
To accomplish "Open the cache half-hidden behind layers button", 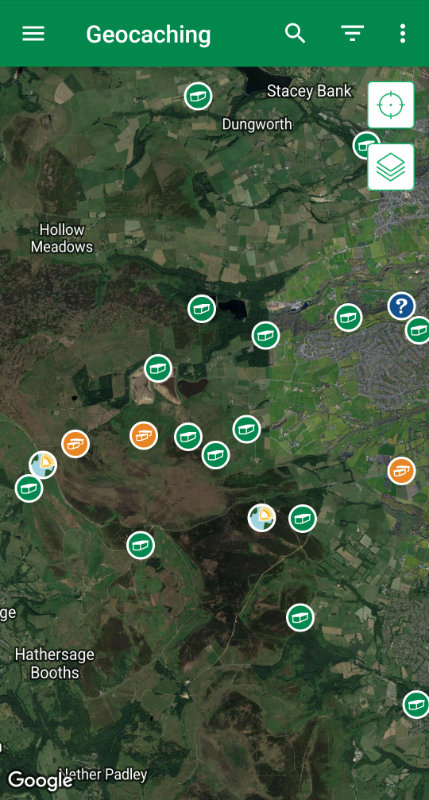I will (x=361, y=144).
